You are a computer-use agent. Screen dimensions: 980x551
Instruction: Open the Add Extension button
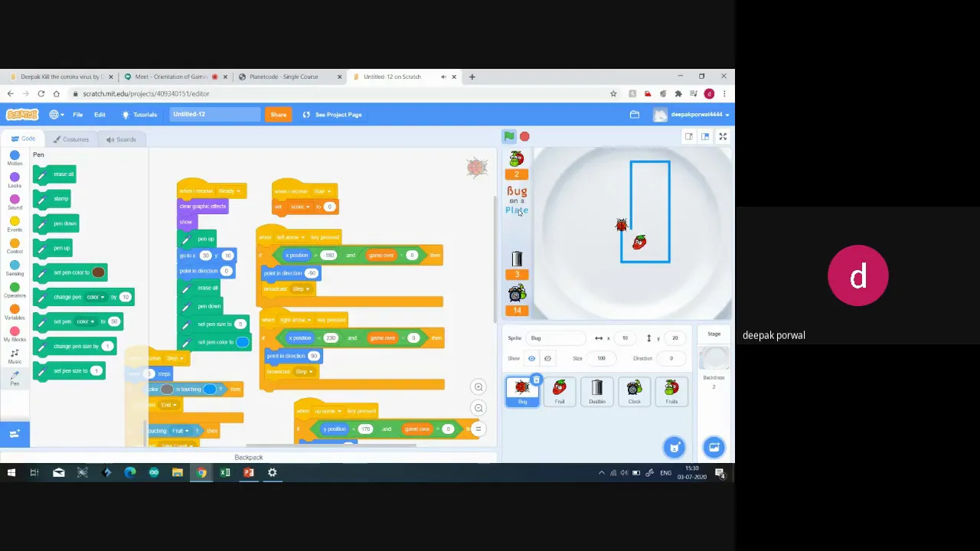point(15,434)
